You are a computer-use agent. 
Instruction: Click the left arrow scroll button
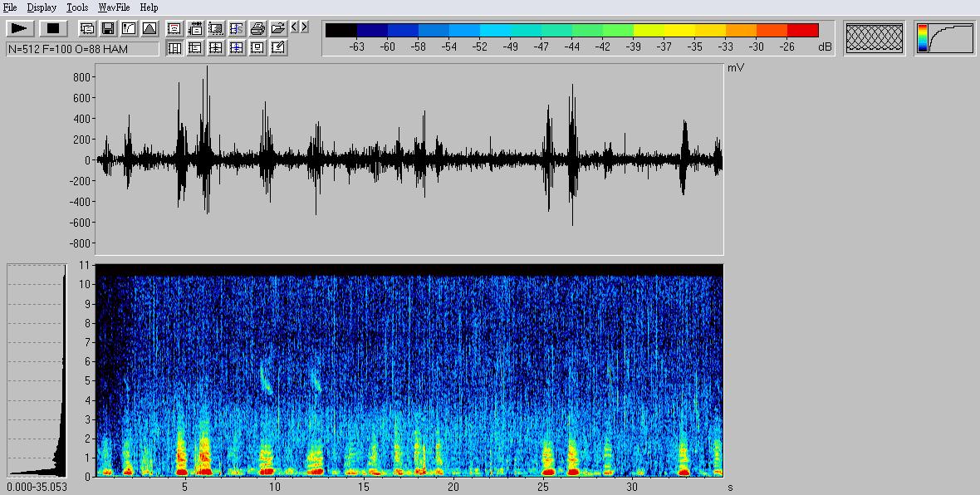click(x=295, y=27)
